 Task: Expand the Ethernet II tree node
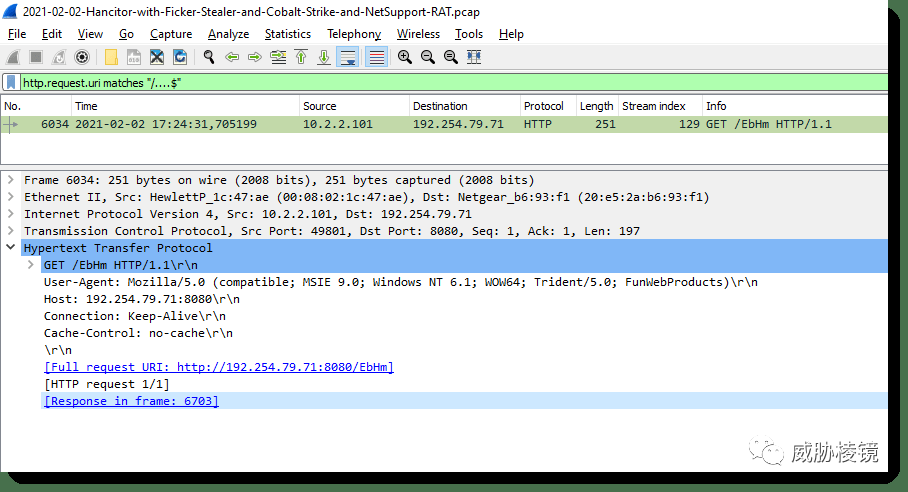(x=10, y=197)
